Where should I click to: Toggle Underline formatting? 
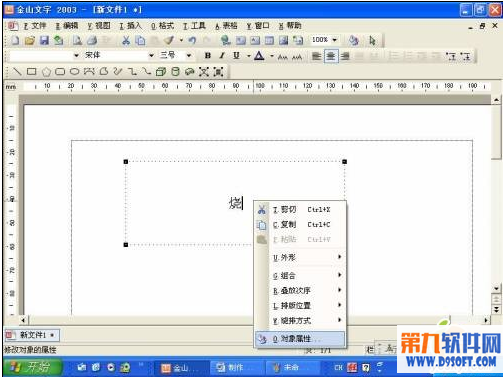pos(236,56)
